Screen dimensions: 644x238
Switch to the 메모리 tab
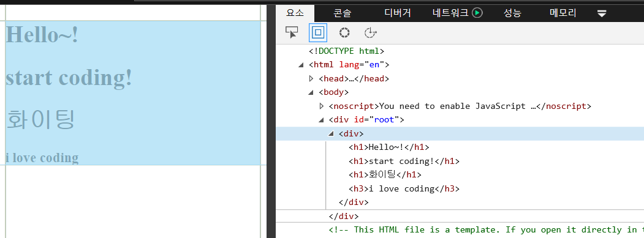[x=563, y=13]
